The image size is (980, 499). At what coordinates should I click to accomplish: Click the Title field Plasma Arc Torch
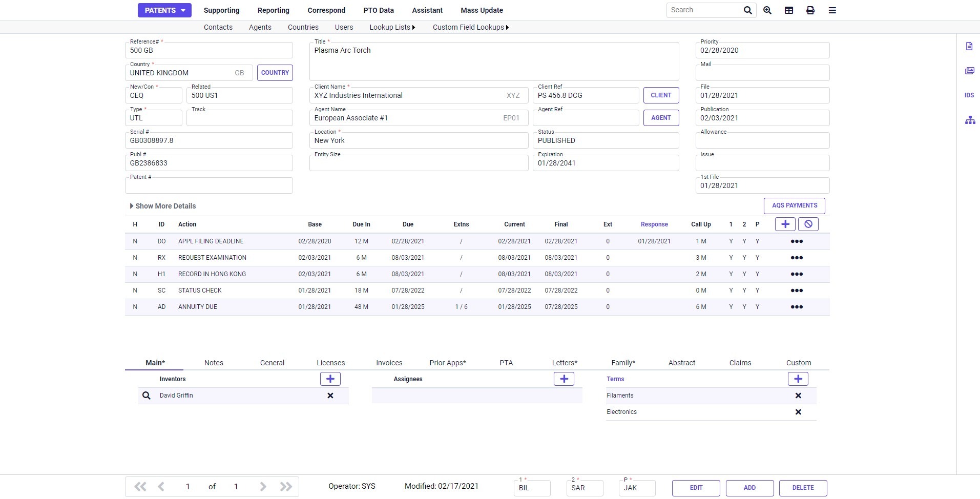pos(494,61)
